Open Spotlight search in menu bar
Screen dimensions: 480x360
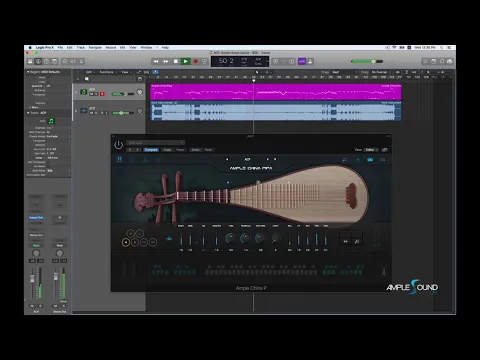442,48
